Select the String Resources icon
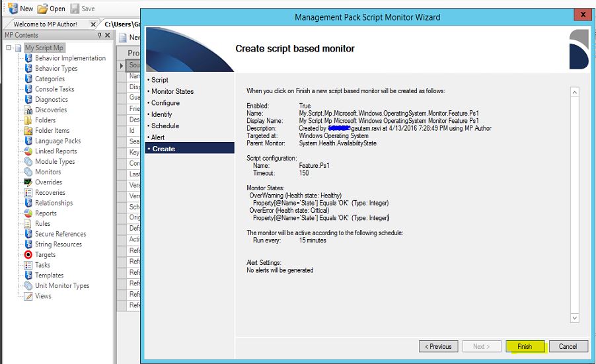The width and height of the screenshot is (596, 364). point(28,244)
